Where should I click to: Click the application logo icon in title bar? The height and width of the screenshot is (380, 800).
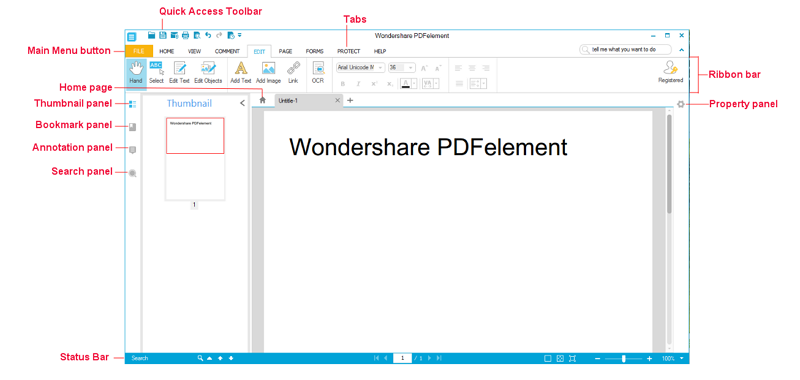pos(132,37)
